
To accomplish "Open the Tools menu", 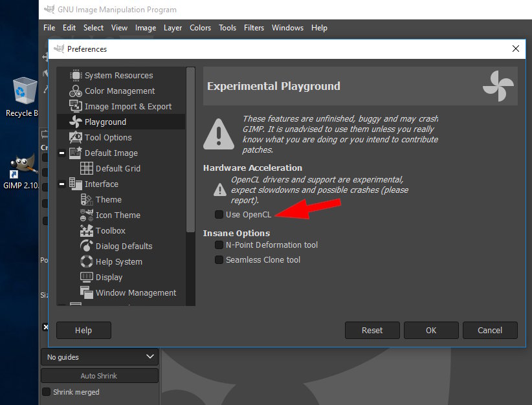I will click(x=227, y=28).
